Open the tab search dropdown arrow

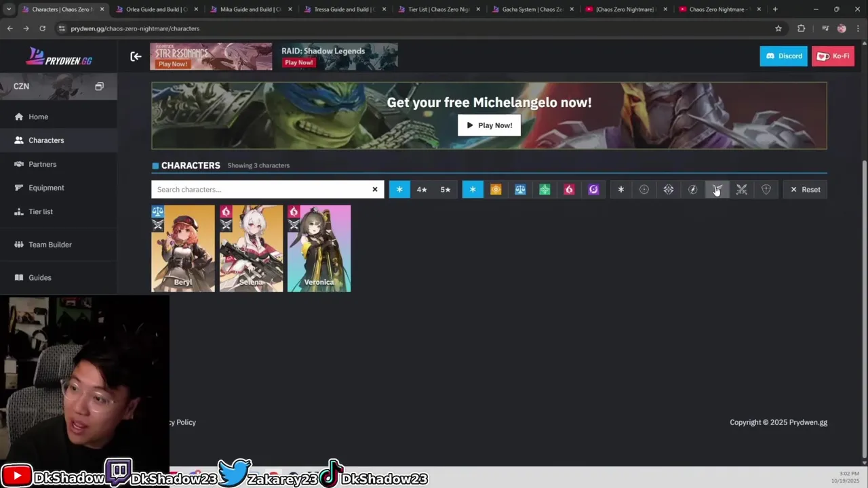click(x=8, y=9)
